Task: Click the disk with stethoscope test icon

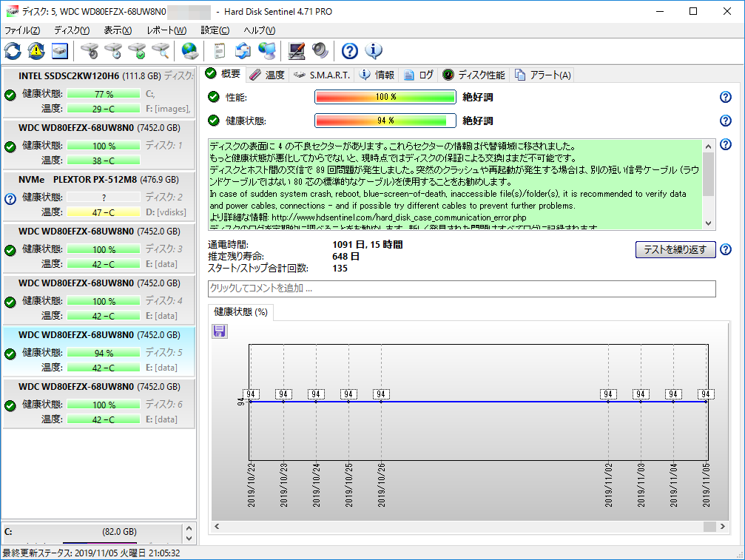Action: (90, 51)
